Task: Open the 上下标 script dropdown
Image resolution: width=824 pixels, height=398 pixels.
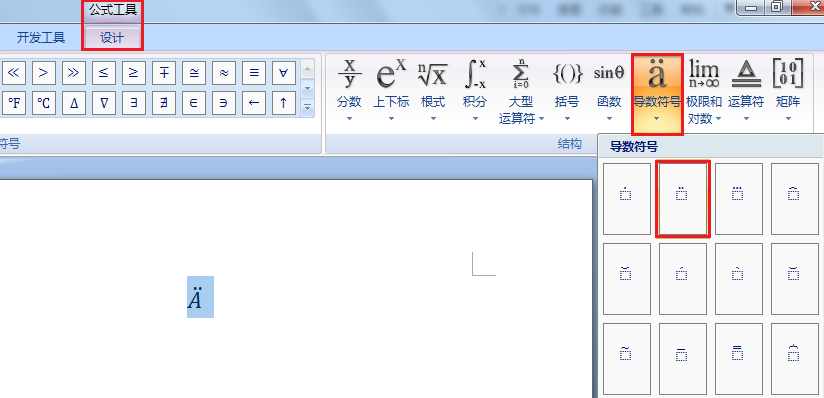Action: [391, 90]
